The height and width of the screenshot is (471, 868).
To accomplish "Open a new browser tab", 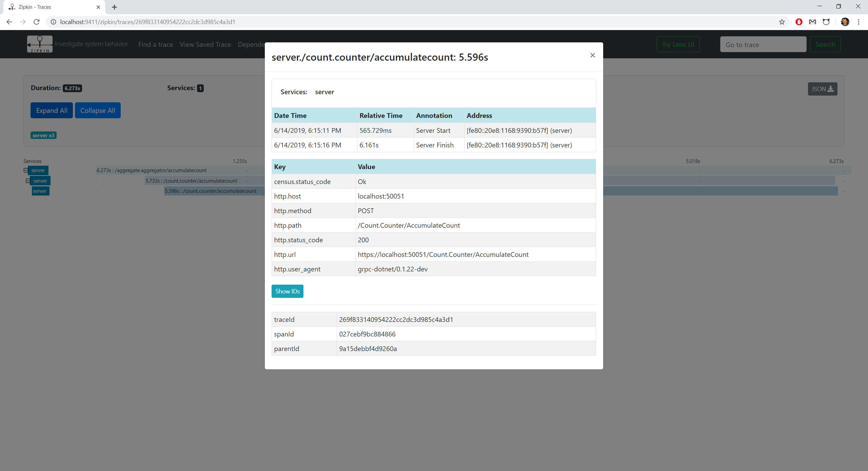I will (x=114, y=7).
